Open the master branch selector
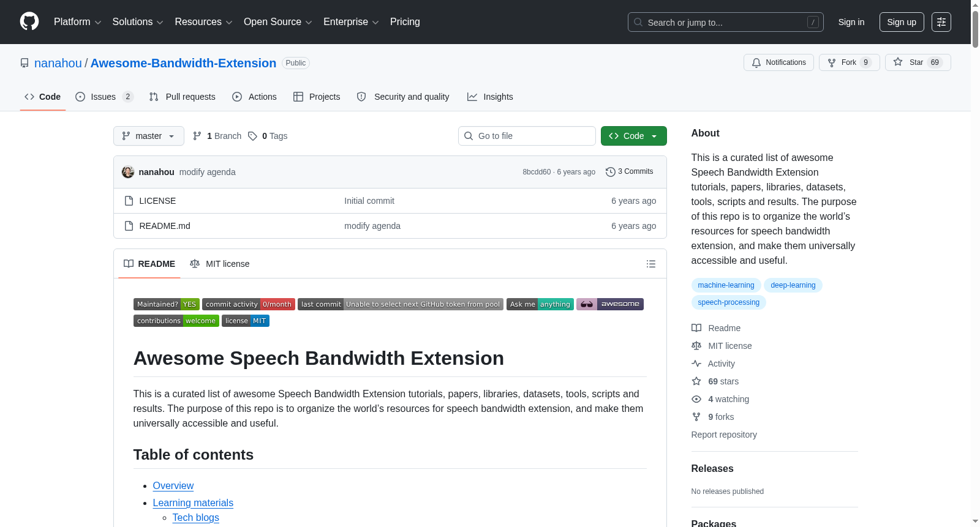This screenshot has width=980, height=527. click(149, 136)
